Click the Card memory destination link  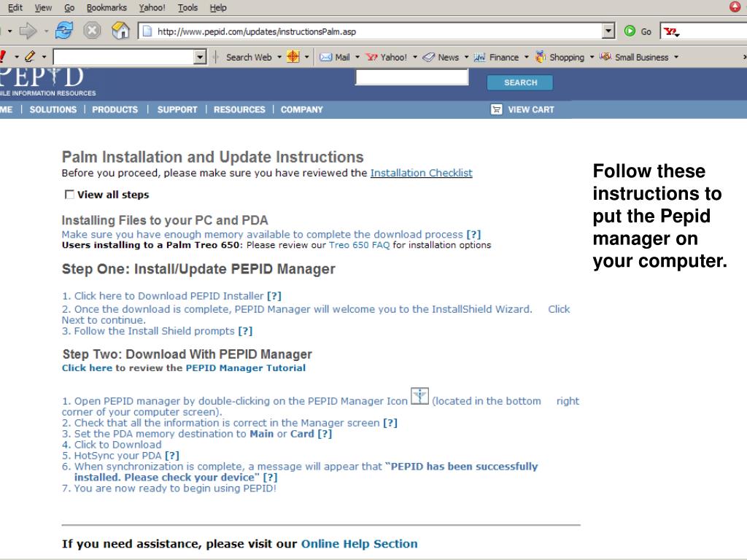pyautogui.click(x=302, y=434)
